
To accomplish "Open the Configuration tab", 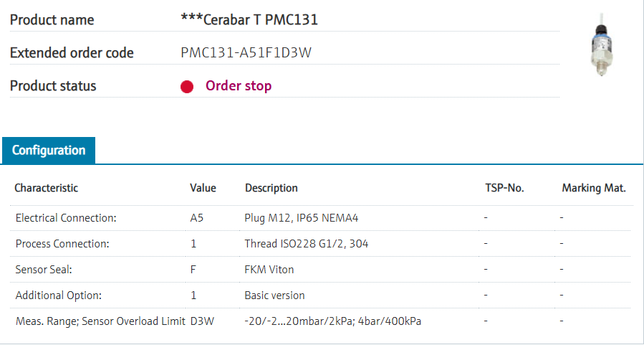I will pyautogui.click(x=49, y=151).
